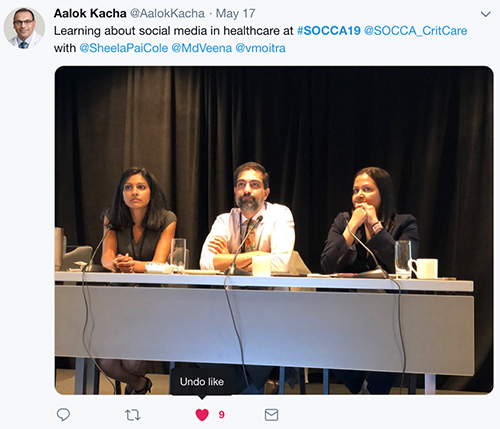This screenshot has width=500, height=429.
Task: Enlarge the panel discussion photo
Action: coord(274,230)
